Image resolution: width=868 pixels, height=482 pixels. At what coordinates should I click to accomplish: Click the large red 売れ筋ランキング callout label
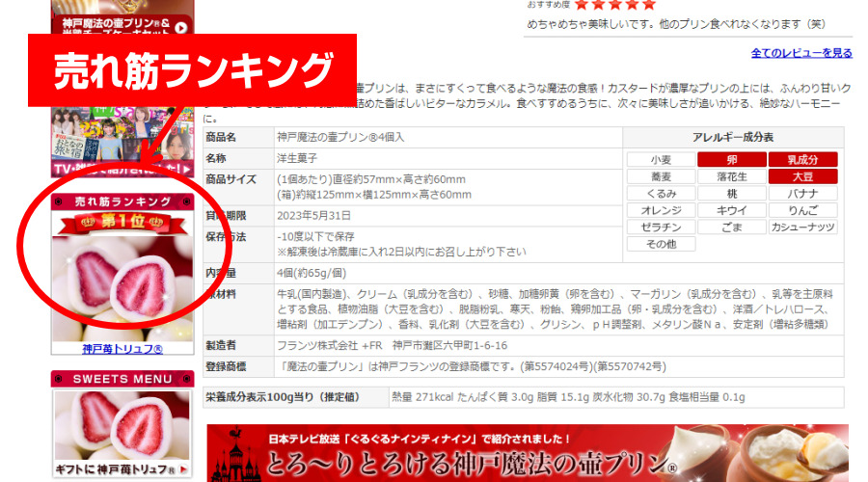[x=191, y=70]
